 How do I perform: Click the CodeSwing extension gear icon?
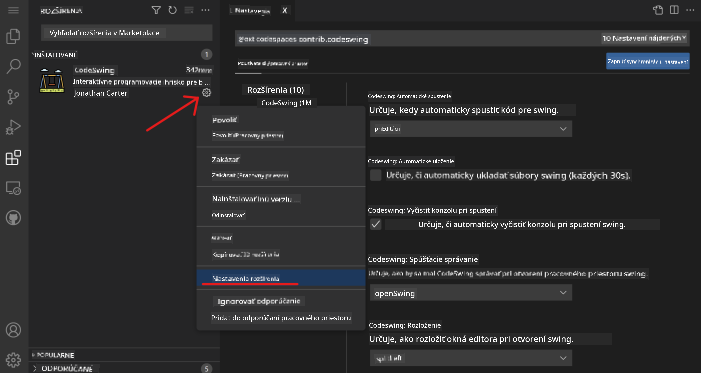pos(206,93)
